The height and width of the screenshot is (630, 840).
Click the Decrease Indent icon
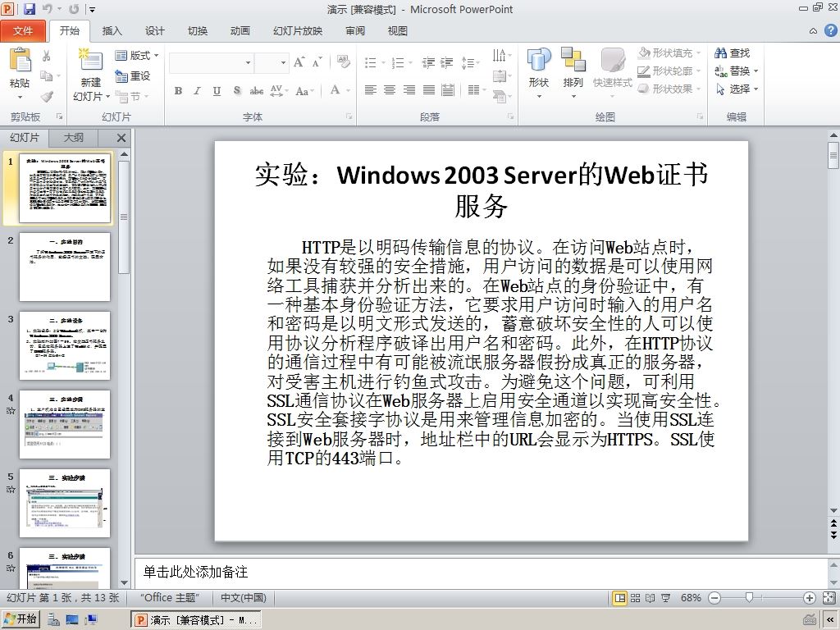point(428,62)
